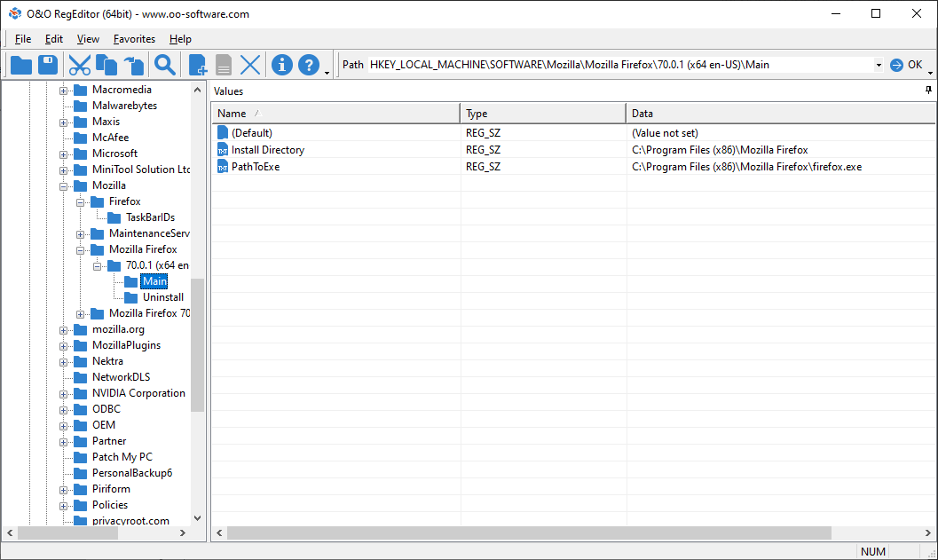
Task: Click the Uninstall folder icon
Action: point(130,297)
